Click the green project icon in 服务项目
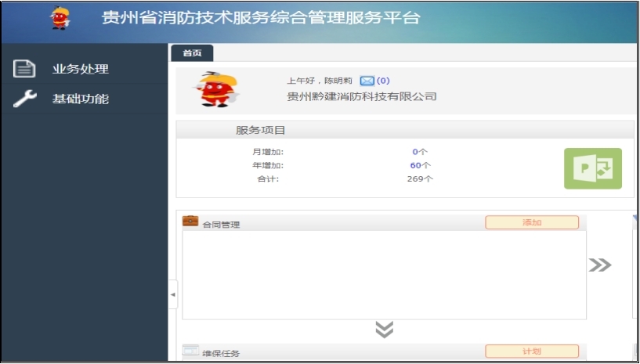The height and width of the screenshot is (364, 640). coord(592,168)
